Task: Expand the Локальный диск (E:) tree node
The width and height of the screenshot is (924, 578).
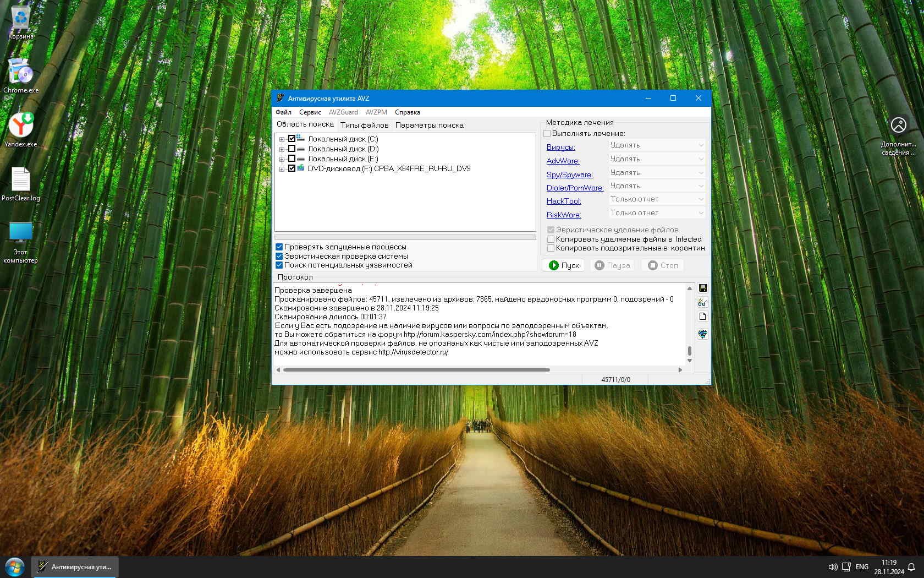Action: click(x=282, y=159)
